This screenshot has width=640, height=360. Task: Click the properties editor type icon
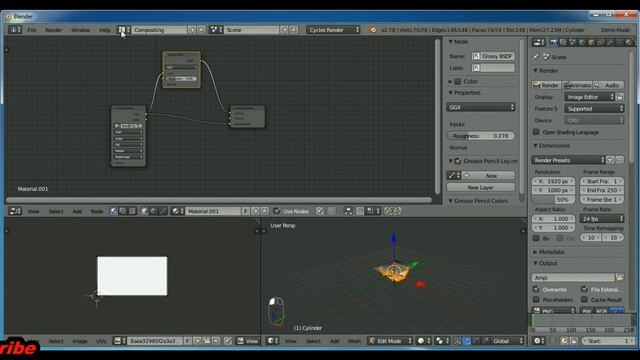[539, 42]
